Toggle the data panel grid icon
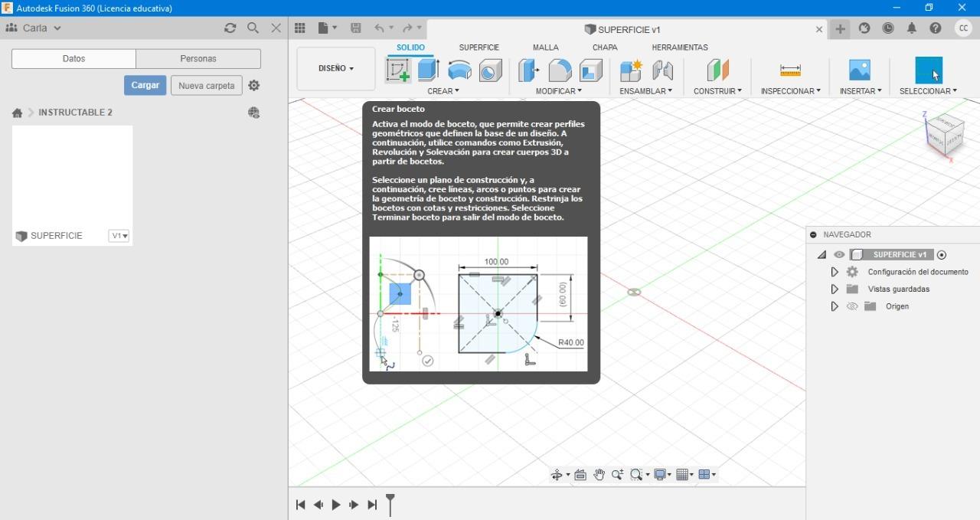The image size is (980, 520). coord(300,28)
